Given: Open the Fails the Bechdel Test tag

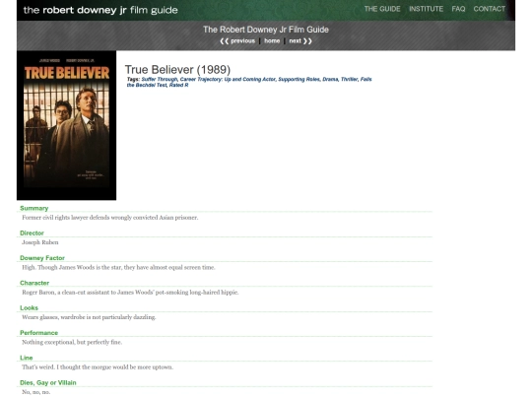Looking at the screenshot, I should tap(249, 82).
